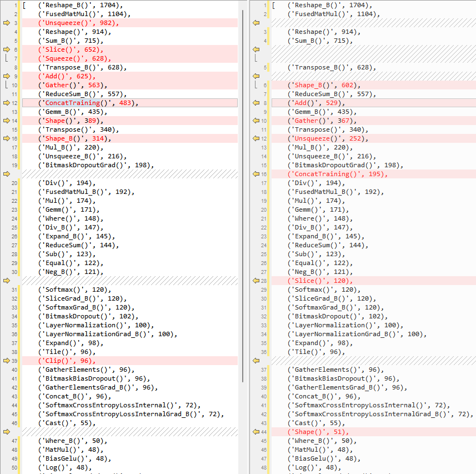The image size is (476, 474).
Task: Click ('Where()', 148) in the right pane
Action: pos(320,218)
